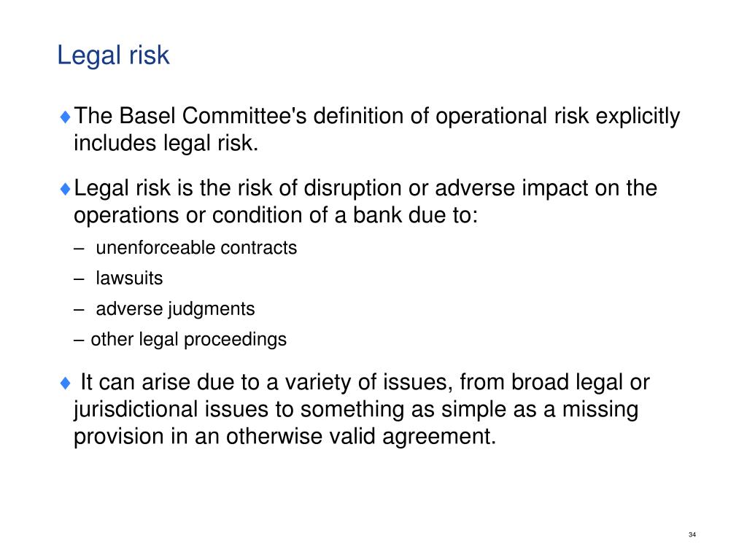The image size is (747, 560).
Task: Click the dash before 'adverse judgments'
Action: point(79,310)
